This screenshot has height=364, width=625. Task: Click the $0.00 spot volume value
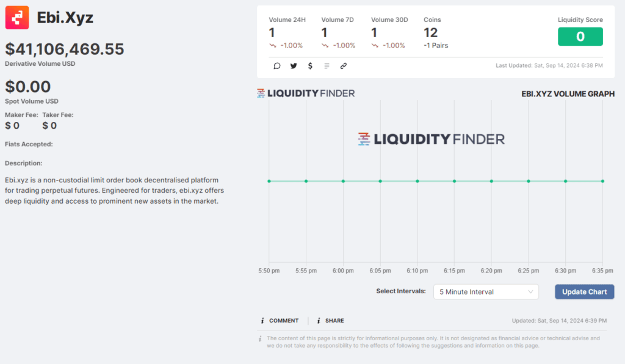28,87
